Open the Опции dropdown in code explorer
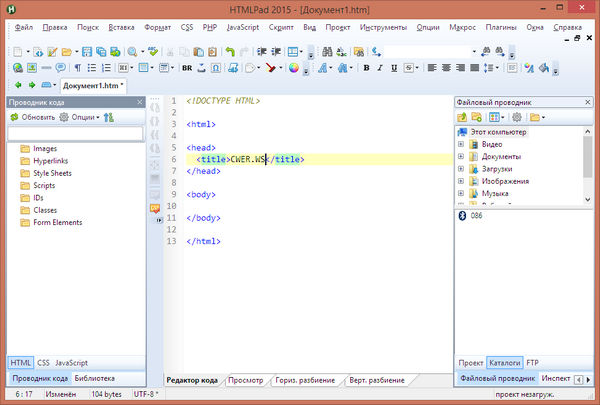Image resolution: width=600 pixels, height=405 pixels. [x=82, y=117]
